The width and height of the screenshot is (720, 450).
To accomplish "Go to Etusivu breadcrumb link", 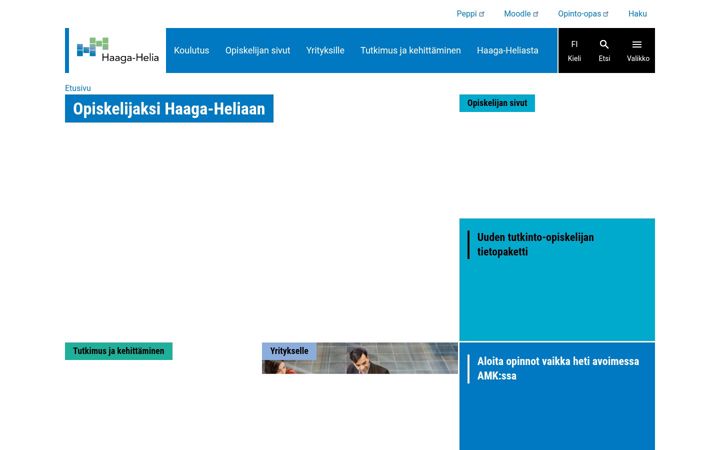I will [78, 88].
